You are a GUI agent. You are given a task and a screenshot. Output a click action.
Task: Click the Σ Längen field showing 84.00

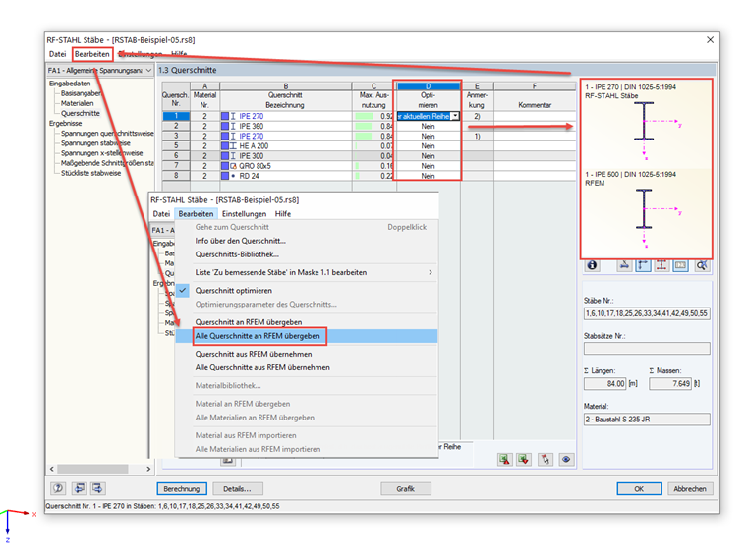[605, 384]
